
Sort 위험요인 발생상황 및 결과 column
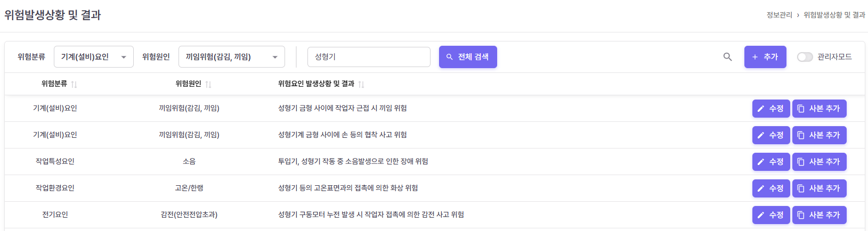(x=361, y=84)
